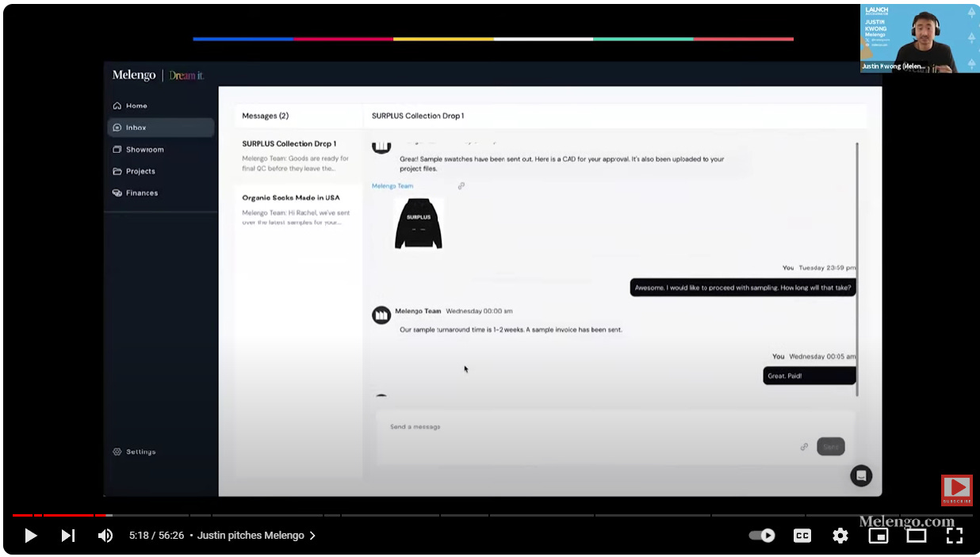This screenshot has height=557, width=980.
Task: Open chapter 'Justin pitches Melengo'
Action: (256, 536)
